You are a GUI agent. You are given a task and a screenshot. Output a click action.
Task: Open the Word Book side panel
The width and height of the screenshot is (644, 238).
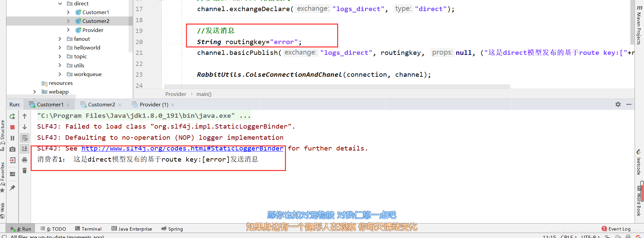(639, 201)
